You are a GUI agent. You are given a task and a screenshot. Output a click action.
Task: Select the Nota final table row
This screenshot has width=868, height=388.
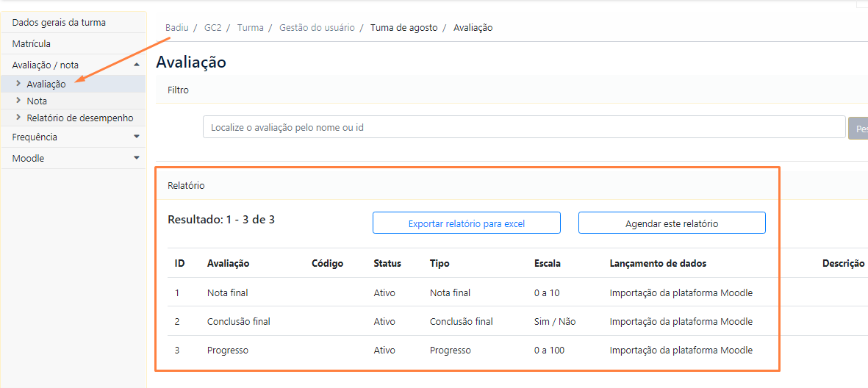[x=517, y=292]
